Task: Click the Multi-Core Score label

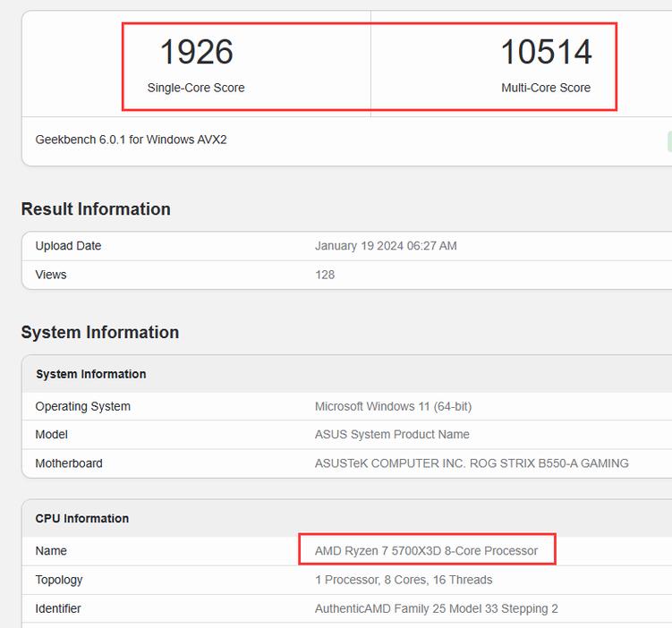Action: [546, 88]
